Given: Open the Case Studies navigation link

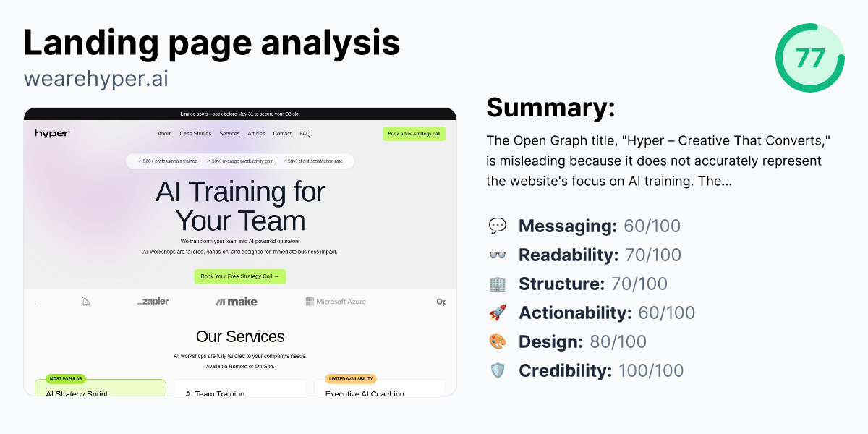Looking at the screenshot, I should tap(196, 133).
